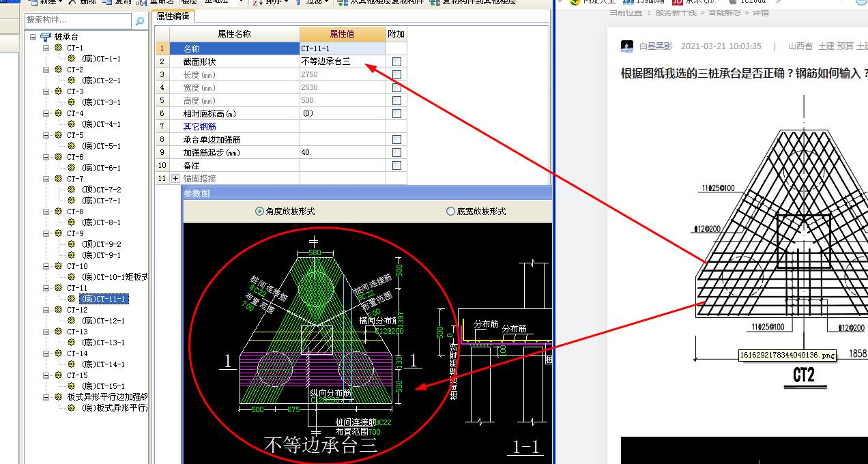Click the 加强筋起步 value 40
The width and height of the screenshot is (868, 464).
[x=343, y=152]
